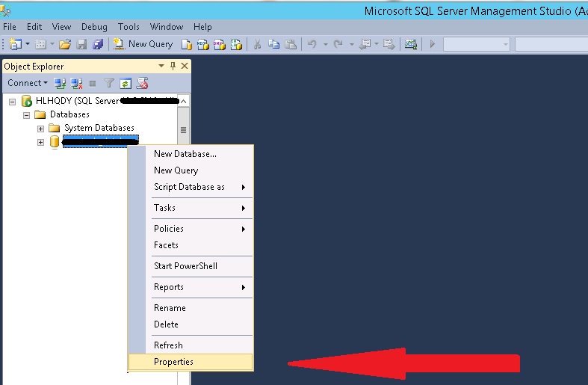Expand the System Databases folder
Screen dimensions: 588x385
[x=40, y=128]
